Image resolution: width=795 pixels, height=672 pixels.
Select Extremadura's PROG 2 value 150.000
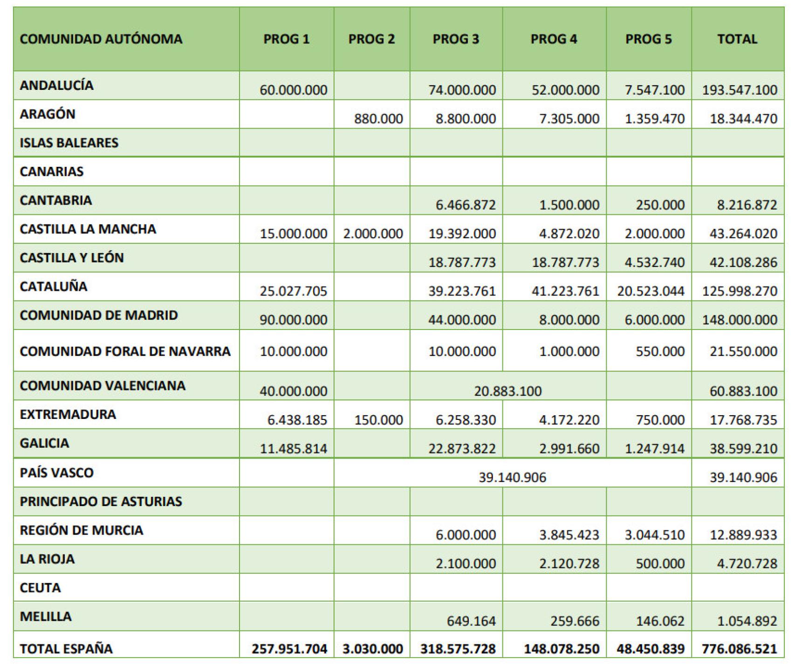tap(378, 420)
